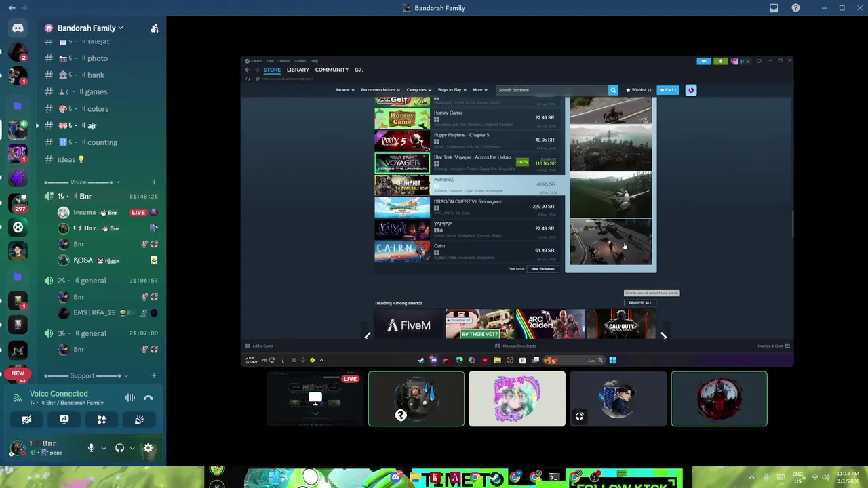Screen dimensions: 868x488
Task: Click the Steam store search magnifier button
Action: pos(613,90)
